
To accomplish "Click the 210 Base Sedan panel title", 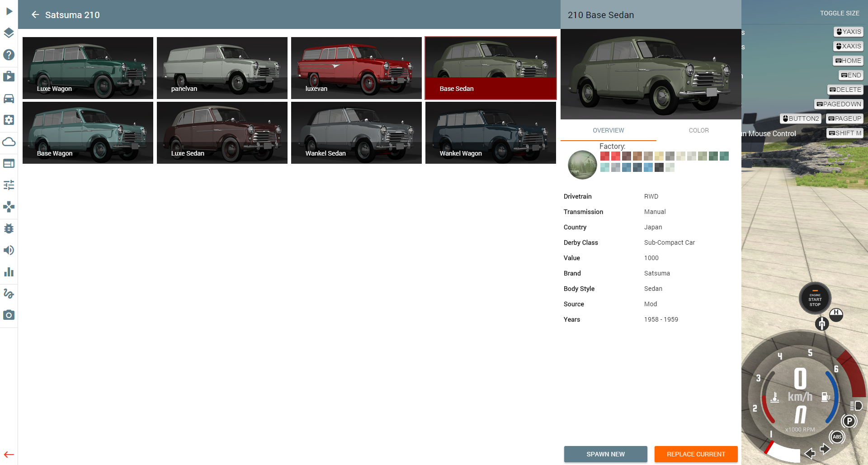I will 601,15.
